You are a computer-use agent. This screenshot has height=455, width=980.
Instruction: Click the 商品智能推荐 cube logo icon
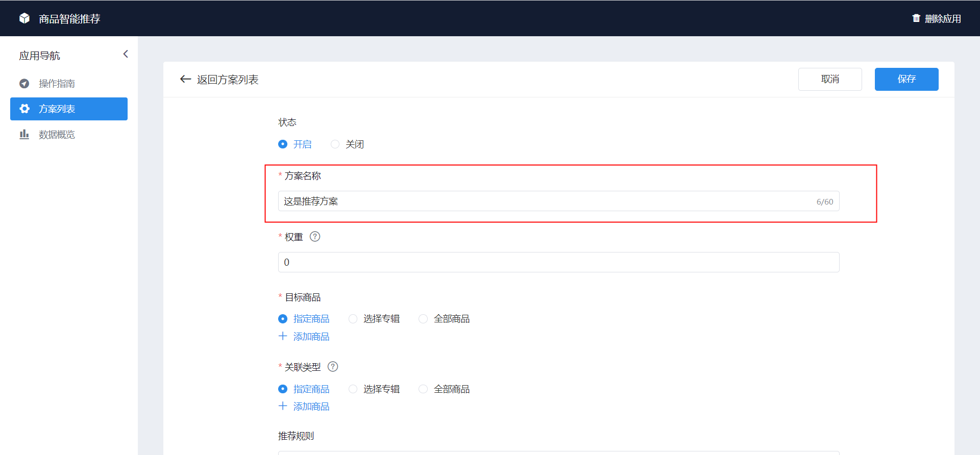pyautogui.click(x=24, y=18)
